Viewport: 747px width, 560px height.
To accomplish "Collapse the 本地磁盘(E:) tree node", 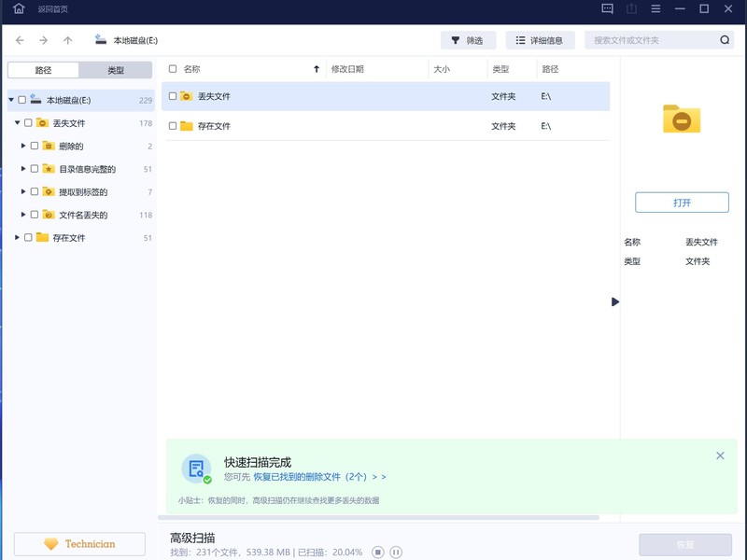I will (11, 100).
